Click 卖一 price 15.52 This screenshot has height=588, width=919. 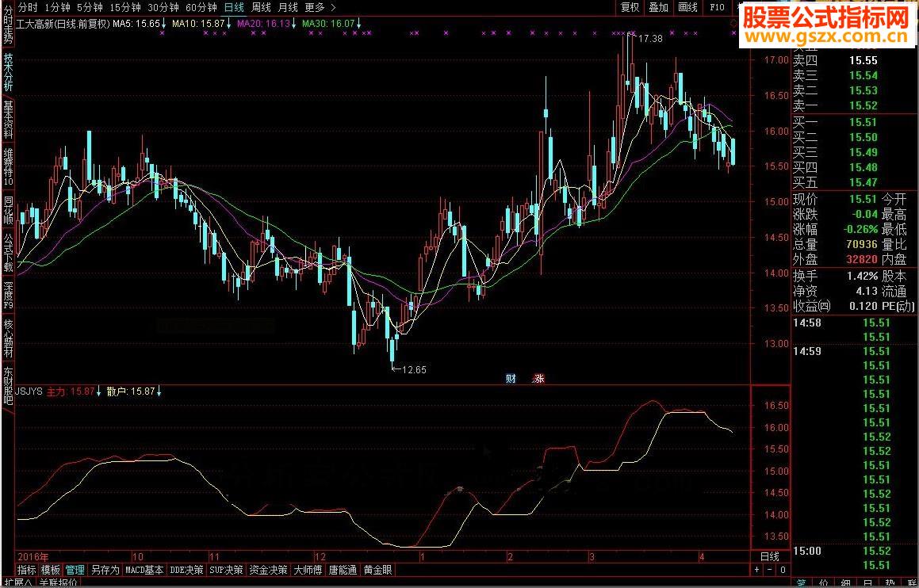[x=863, y=106]
